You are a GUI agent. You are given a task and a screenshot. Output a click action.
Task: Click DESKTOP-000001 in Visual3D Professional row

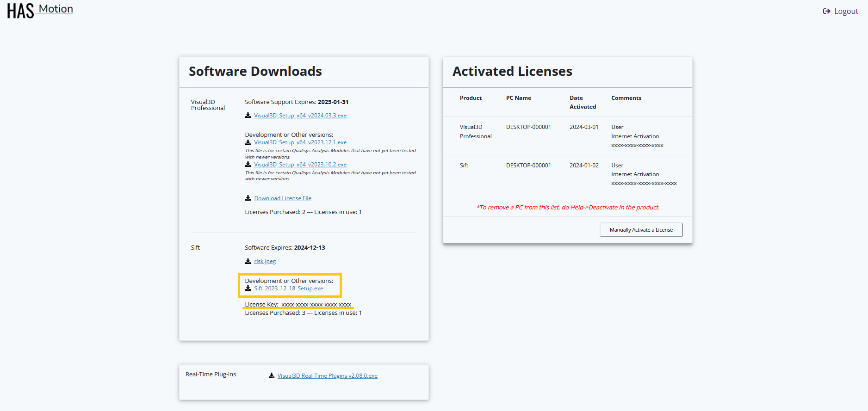528,127
